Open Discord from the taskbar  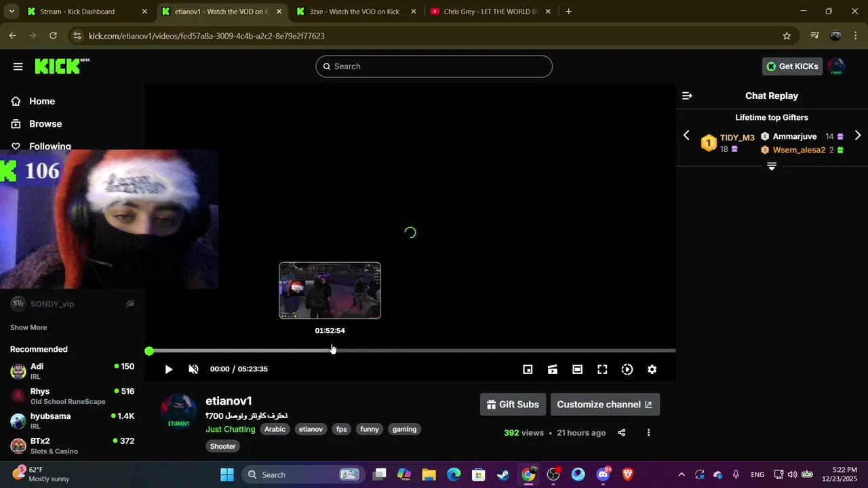point(603,474)
